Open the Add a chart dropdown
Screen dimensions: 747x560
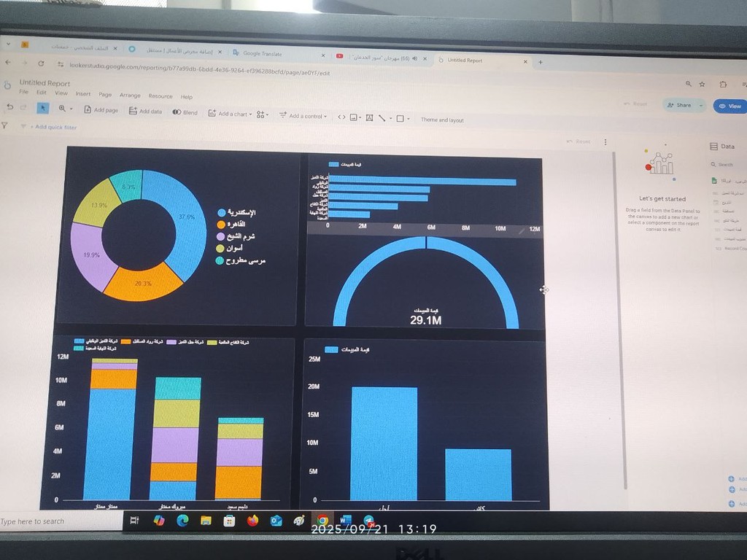(230, 114)
